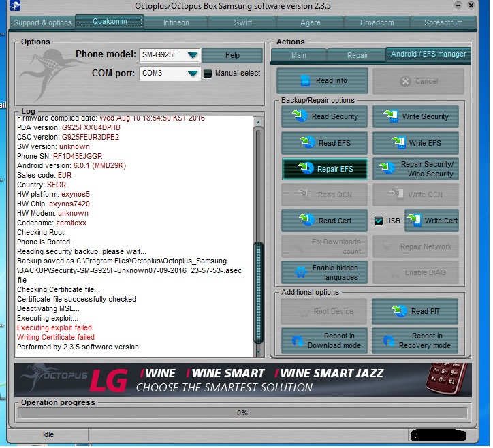The height and width of the screenshot is (448, 493).
Task: Click the Enable hidden languages label
Action: point(335,272)
